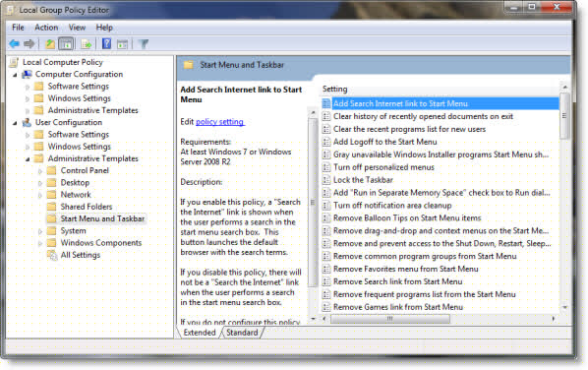The height and width of the screenshot is (370, 588).
Task: Expand the Control Panel folder arrow
Action: coord(40,171)
